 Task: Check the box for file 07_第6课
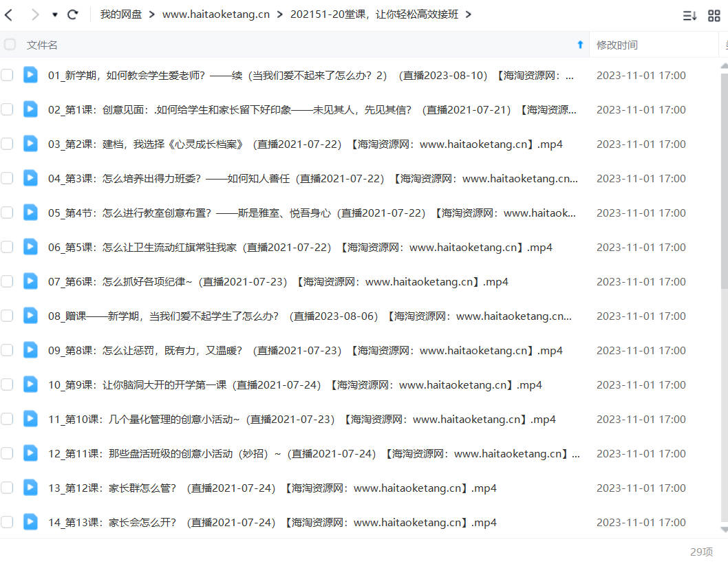[7, 281]
